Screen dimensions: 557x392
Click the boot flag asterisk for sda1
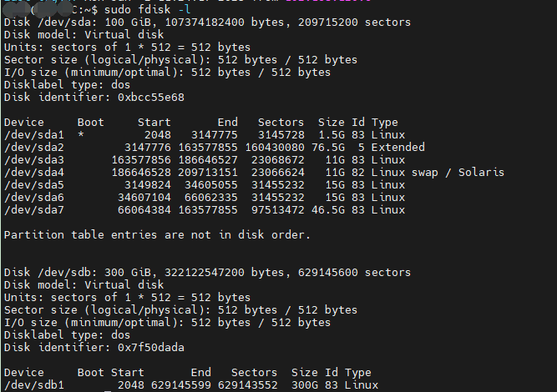(81, 135)
